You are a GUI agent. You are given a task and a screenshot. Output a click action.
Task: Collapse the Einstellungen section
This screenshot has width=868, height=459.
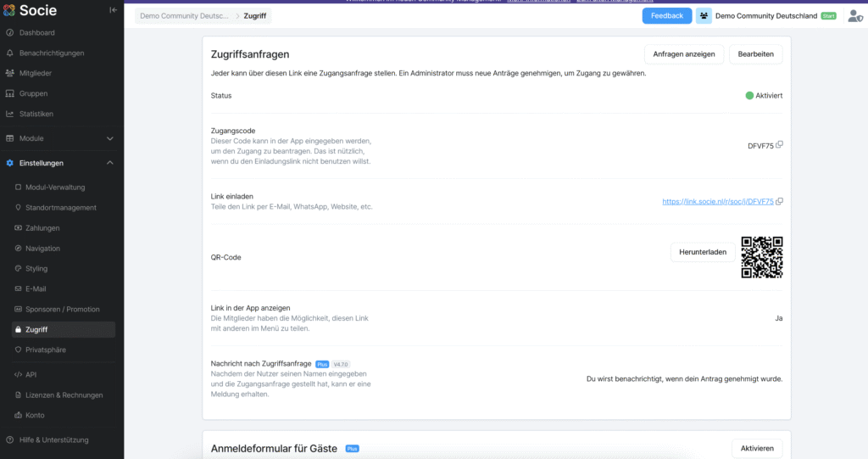109,163
